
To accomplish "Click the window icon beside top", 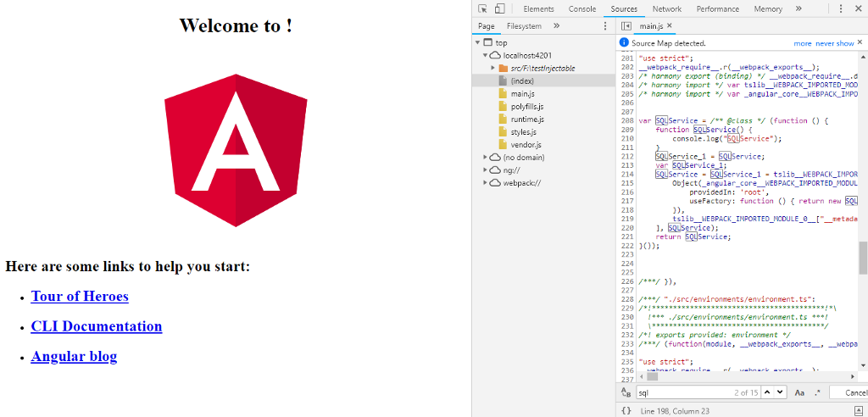I will 487,42.
